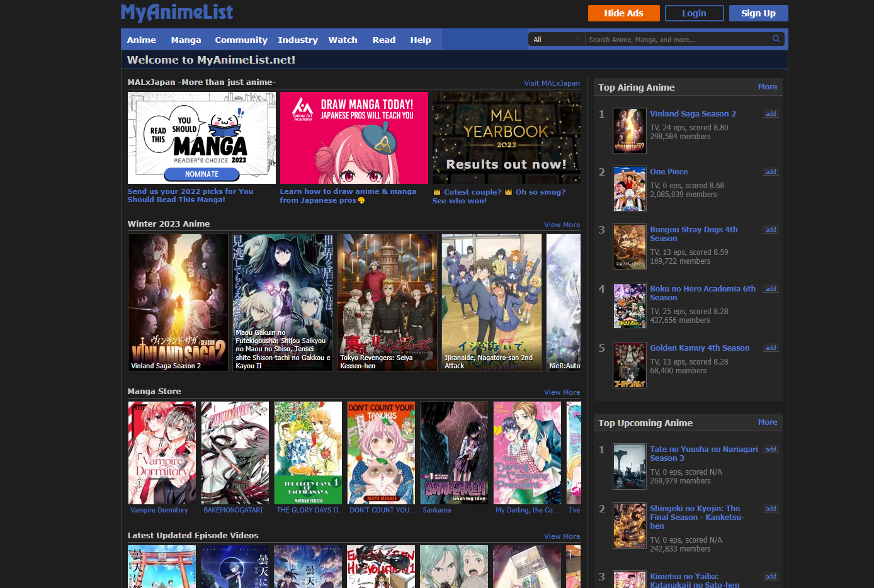Open Ijiranaide, Nagatoro-san 2nd Attack poster
Image resolution: width=874 pixels, height=588 pixels.
tap(492, 303)
